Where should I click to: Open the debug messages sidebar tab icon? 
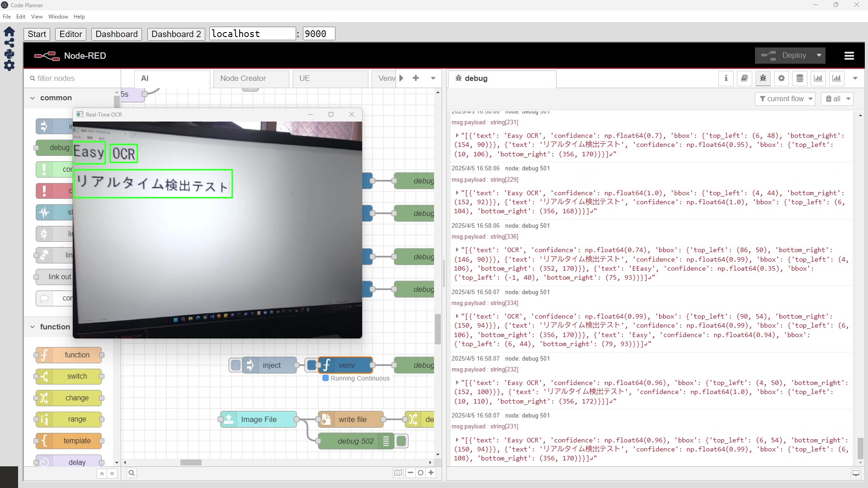point(763,78)
